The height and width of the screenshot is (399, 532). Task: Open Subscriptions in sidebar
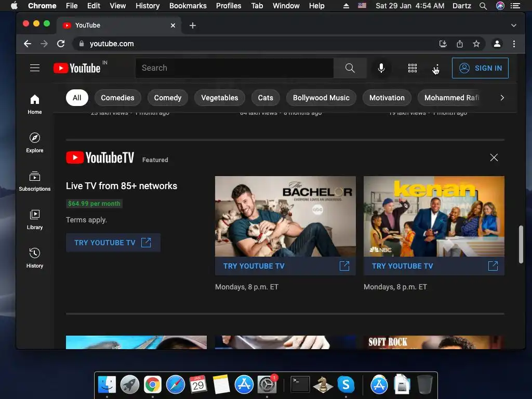pyautogui.click(x=35, y=181)
